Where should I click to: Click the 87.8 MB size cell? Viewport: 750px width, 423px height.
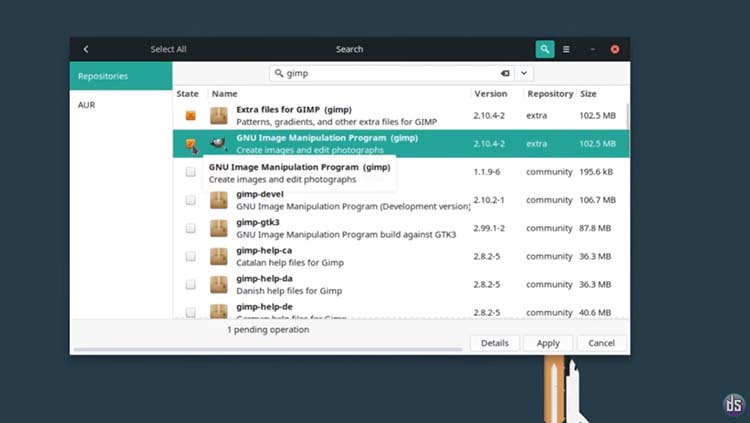pos(595,228)
